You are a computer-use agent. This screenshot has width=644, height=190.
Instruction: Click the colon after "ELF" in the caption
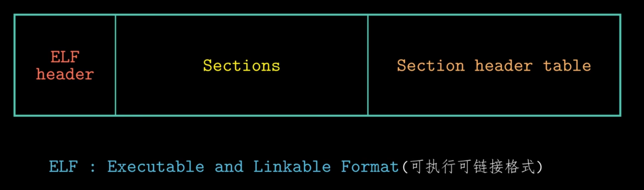(x=93, y=167)
